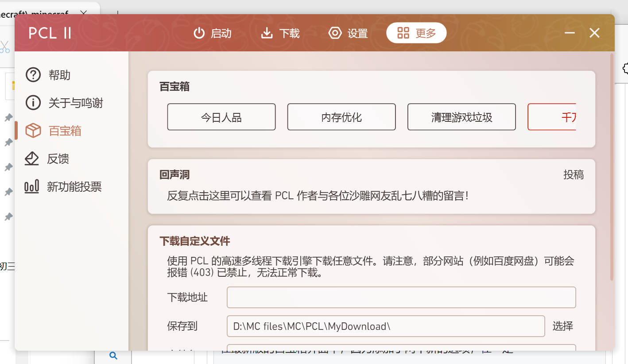Select the download arrow icon beside 下载

click(267, 33)
